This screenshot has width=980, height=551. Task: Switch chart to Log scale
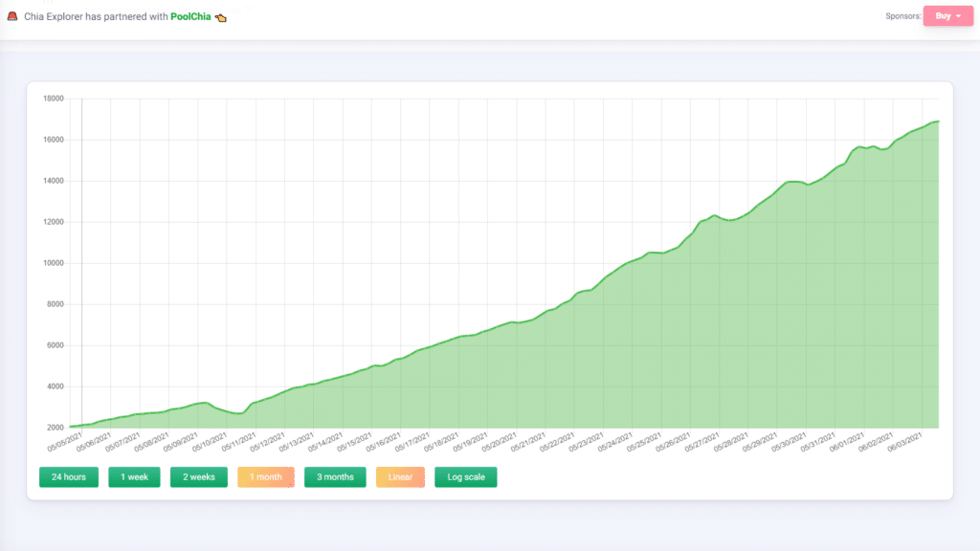466,477
